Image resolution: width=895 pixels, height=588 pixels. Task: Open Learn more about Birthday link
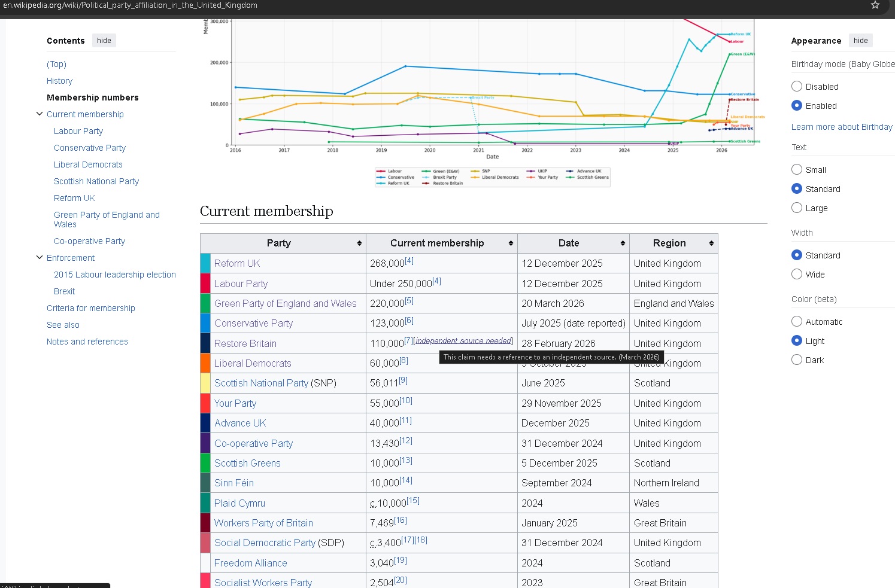(842, 127)
